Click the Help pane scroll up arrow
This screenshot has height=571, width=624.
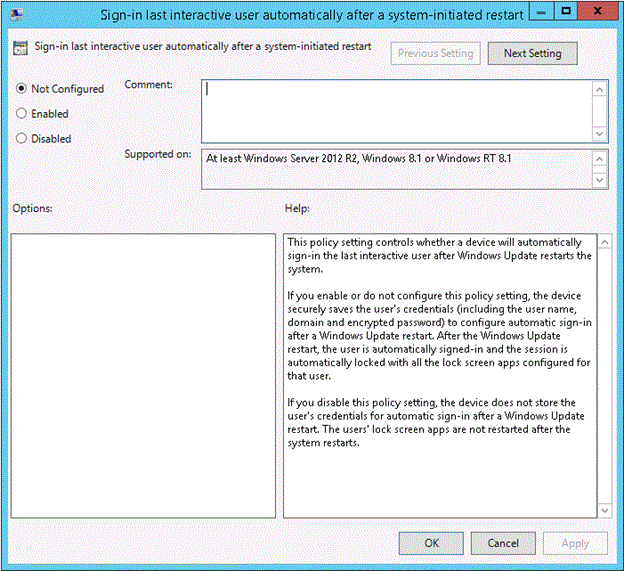click(x=604, y=242)
